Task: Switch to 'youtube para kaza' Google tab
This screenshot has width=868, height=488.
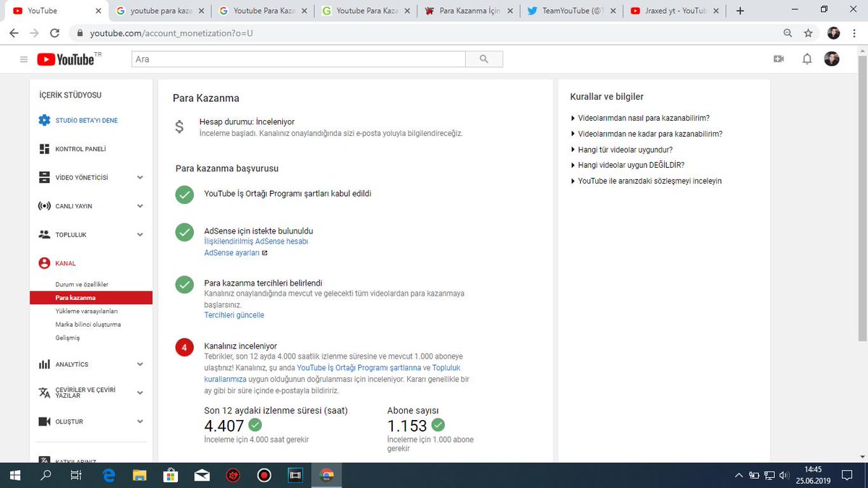Action: point(161,11)
